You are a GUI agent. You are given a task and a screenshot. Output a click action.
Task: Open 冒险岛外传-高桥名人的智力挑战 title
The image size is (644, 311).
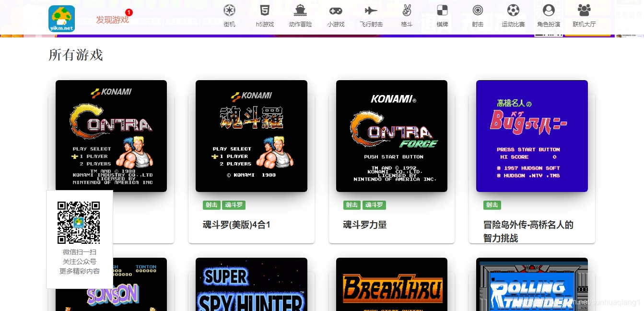tap(528, 231)
